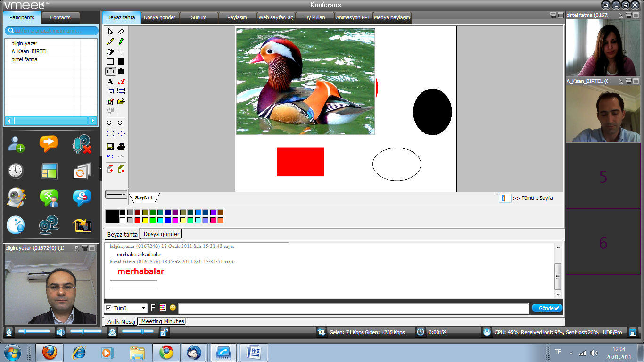Image resolution: width=644 pixels, height=362 pixels.
Task: Toggle the padlock icon in bottom bar
Action: 164,332
